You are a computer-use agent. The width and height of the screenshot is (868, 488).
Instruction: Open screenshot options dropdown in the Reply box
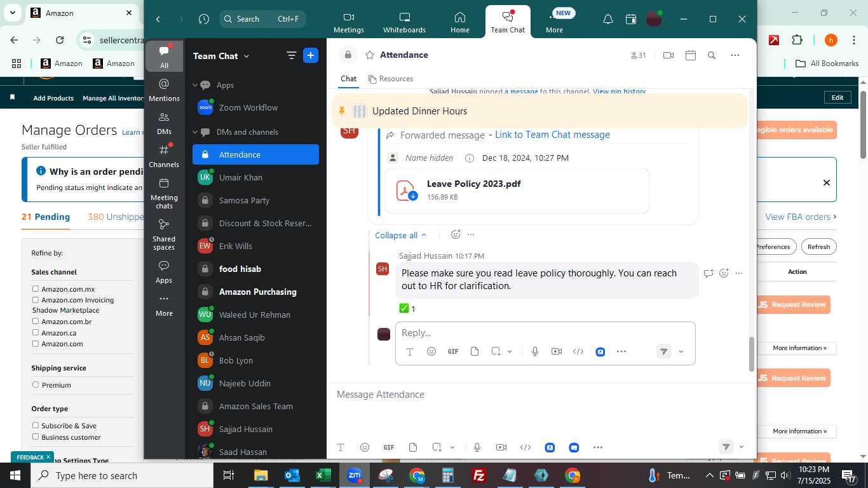[x=510, y=351]
